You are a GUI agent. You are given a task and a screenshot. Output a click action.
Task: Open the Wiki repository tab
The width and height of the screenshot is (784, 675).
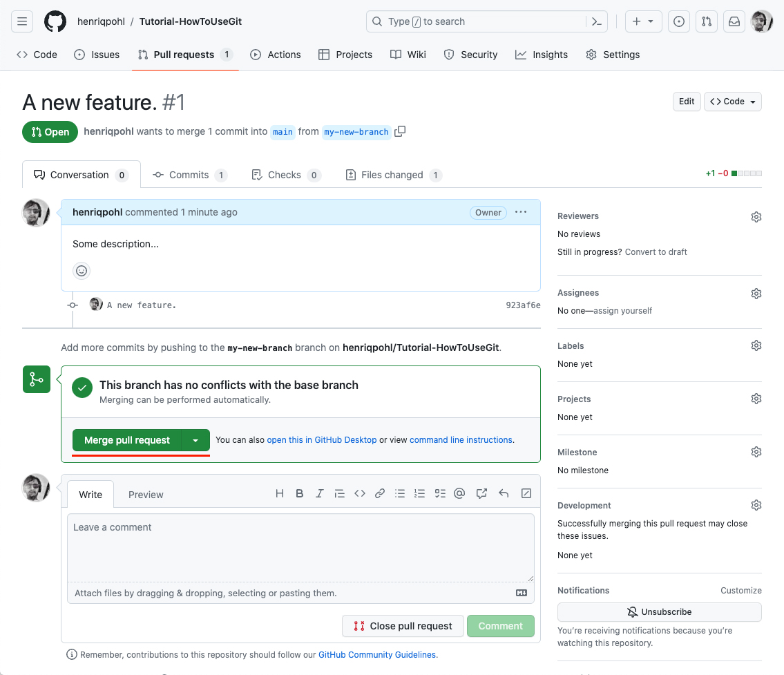[408, 55]
